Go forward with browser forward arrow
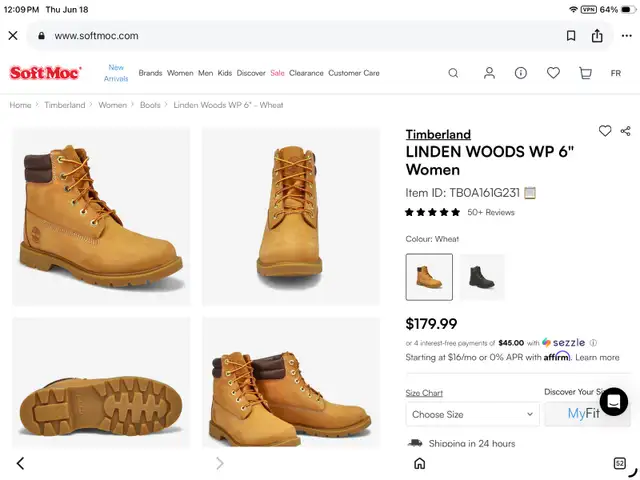 220,463
